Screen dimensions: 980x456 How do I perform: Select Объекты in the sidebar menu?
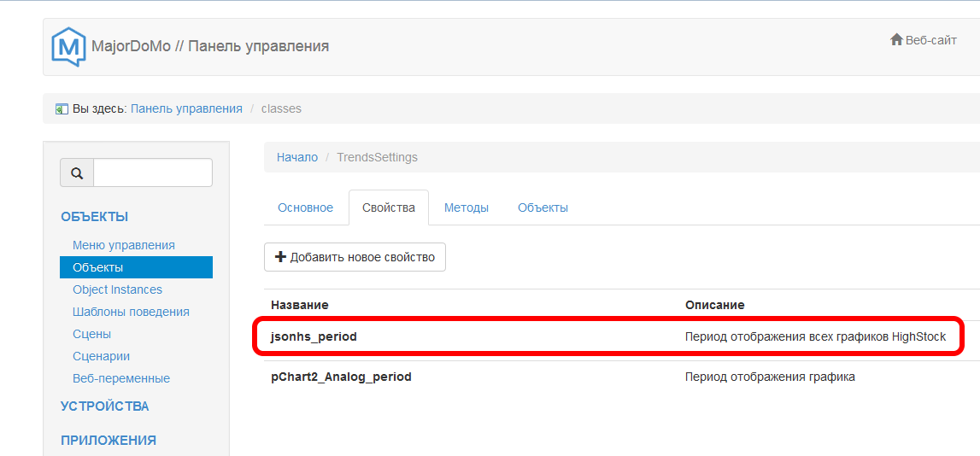pos(136,267)
